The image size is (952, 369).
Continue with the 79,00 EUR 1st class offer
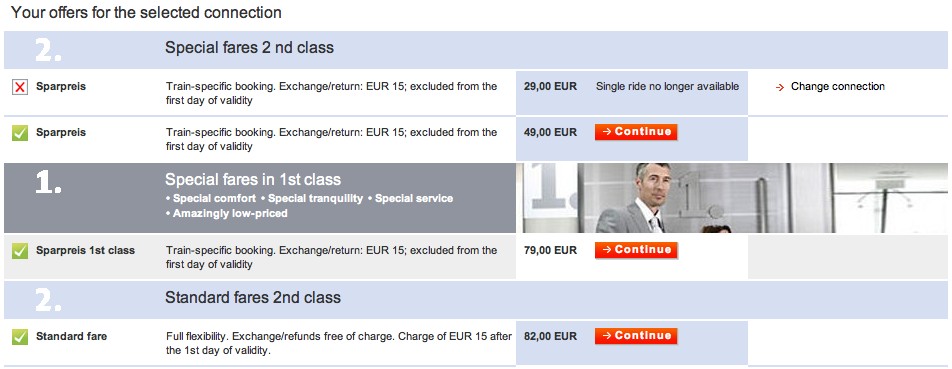point(636,250)
